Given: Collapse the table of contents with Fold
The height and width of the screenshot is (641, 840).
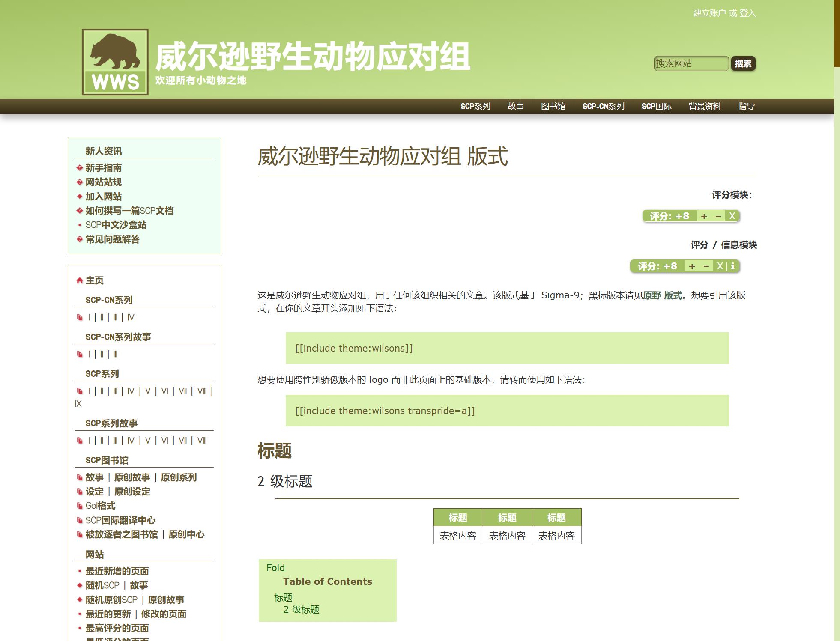Looking at the screenshot, I should pyautogui.click(x=275, y=568).
